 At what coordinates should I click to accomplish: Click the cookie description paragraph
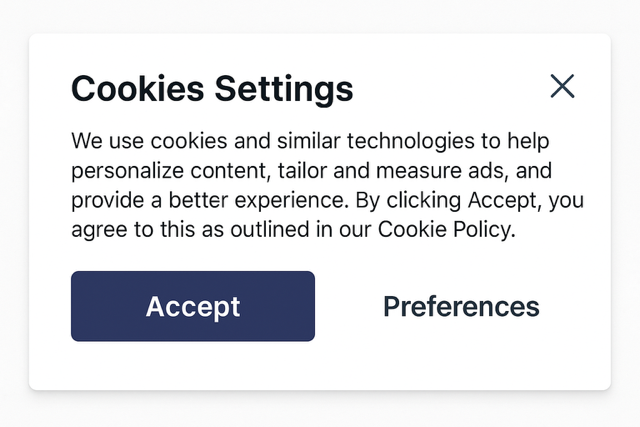point(327,185)
